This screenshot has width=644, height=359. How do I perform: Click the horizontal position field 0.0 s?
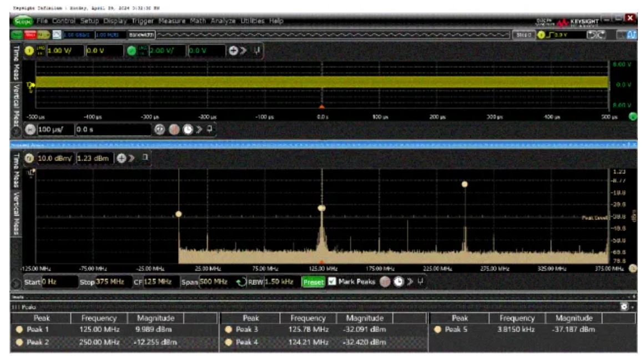coord(113,129)
